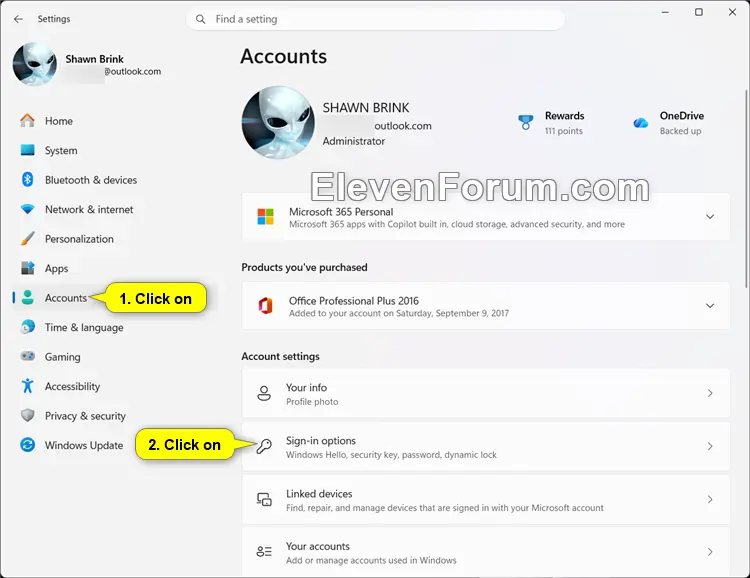
Task: Click the search magnifier icon
Action: coord(201,19)
